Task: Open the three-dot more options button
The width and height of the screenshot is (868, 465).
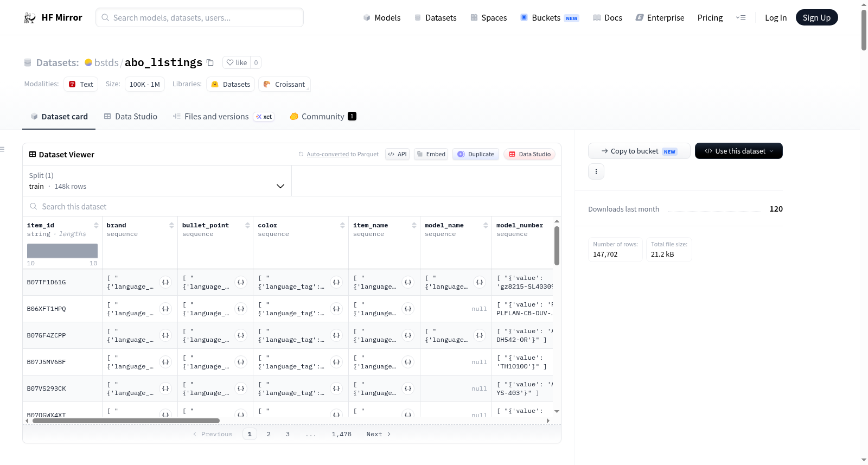Action: click(x=596, y=171)
